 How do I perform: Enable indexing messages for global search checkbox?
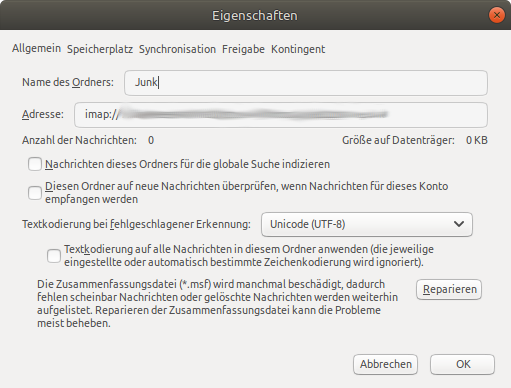pyautogui.click(x=35, y=164)
